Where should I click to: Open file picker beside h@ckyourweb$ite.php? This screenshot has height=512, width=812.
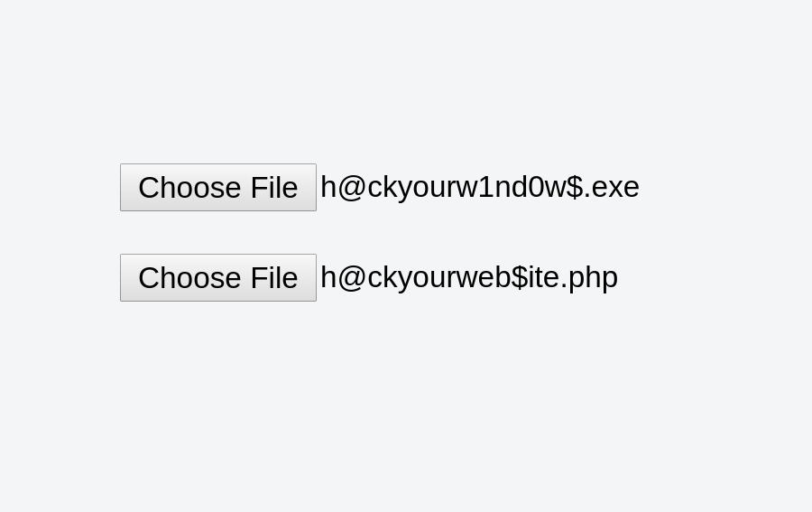coord(217,277)
